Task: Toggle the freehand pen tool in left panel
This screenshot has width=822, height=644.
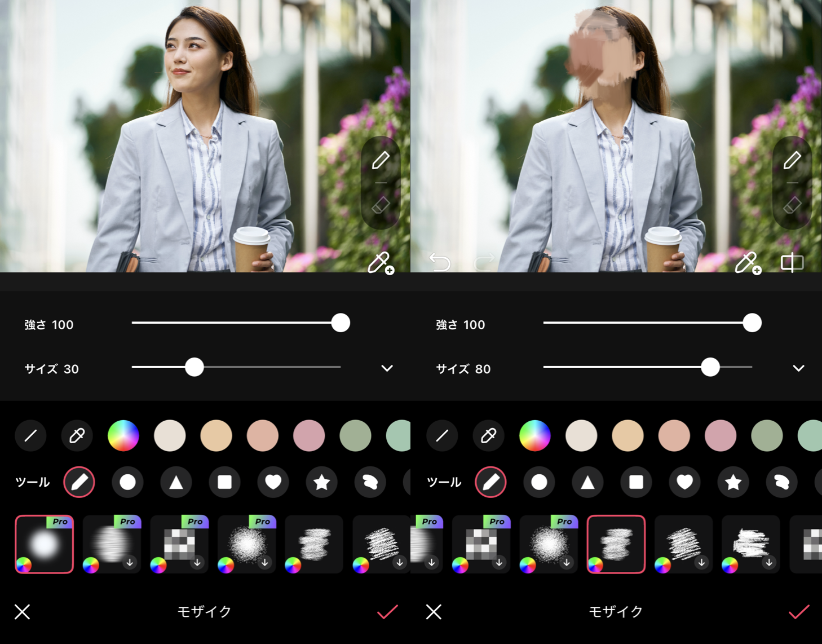Action: point(79,482)
